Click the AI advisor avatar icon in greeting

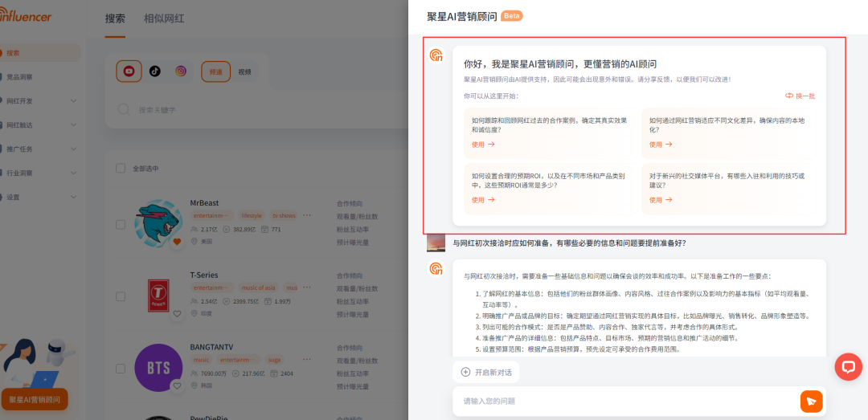(436, 55)
